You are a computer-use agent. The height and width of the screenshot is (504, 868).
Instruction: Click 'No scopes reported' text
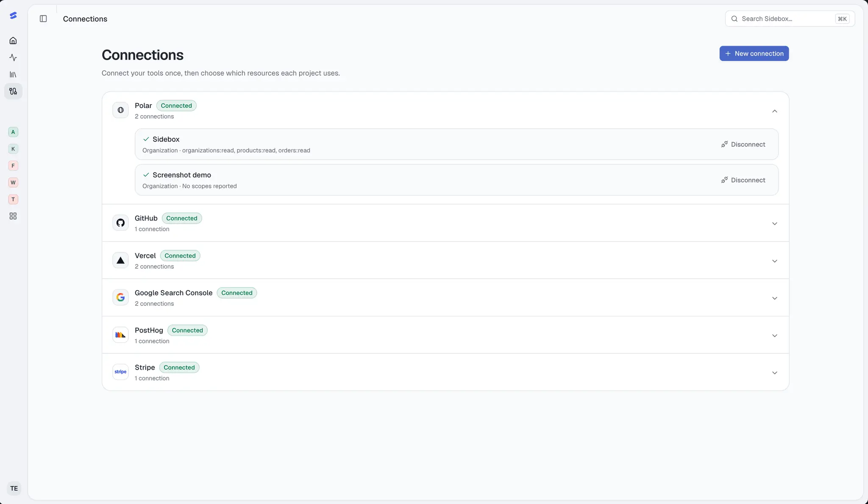(x=209, y=186)
